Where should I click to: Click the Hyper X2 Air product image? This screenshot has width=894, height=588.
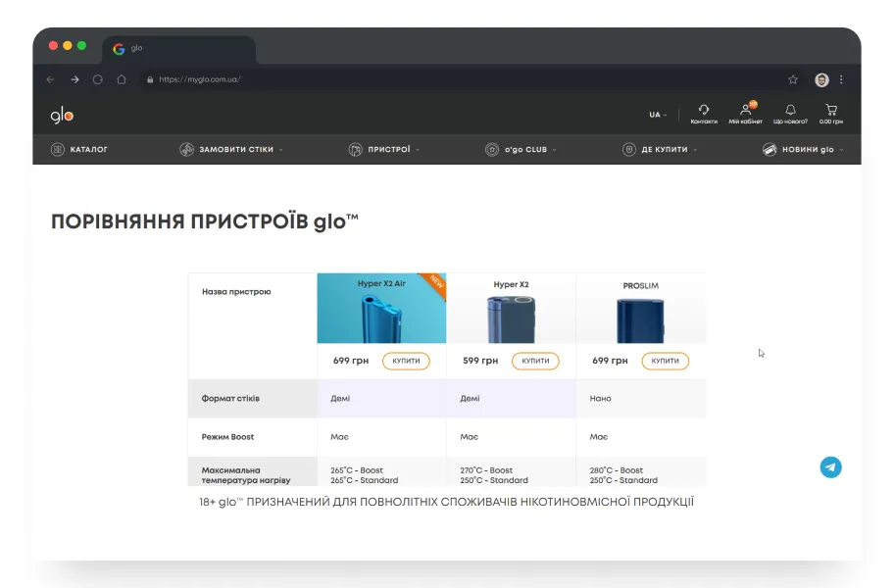click(x=381, y=317)
